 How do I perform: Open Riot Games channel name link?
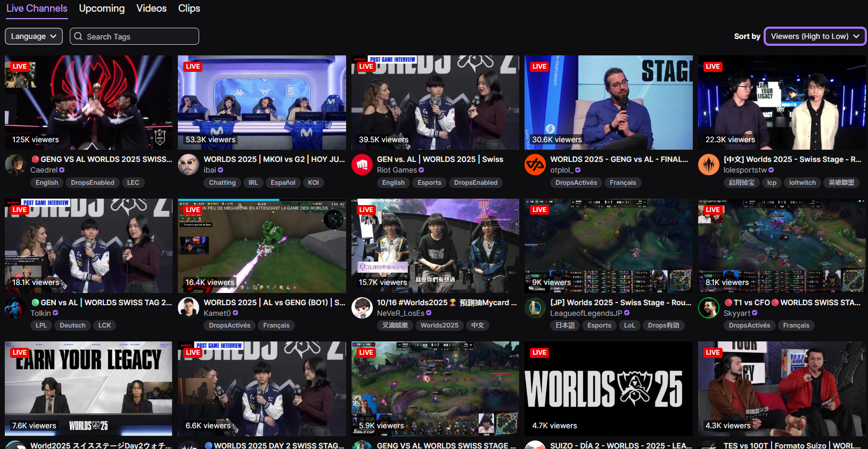(397, 170)
